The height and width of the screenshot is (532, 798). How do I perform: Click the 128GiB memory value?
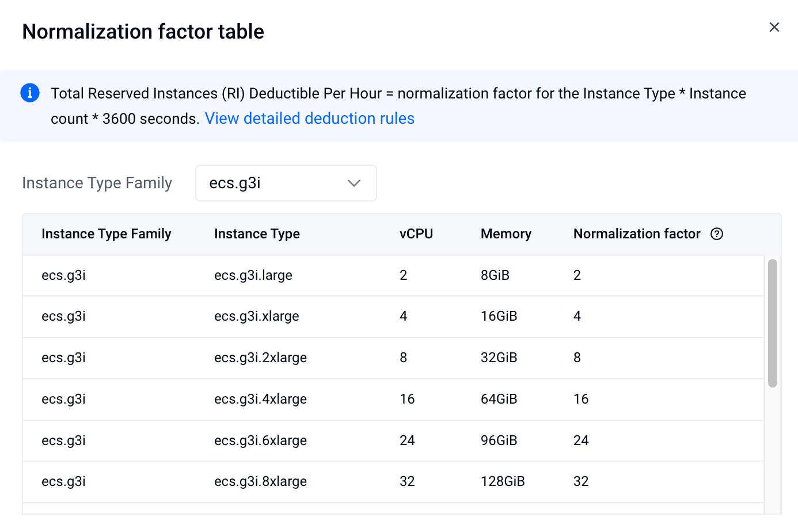click(x=503, y=481)
